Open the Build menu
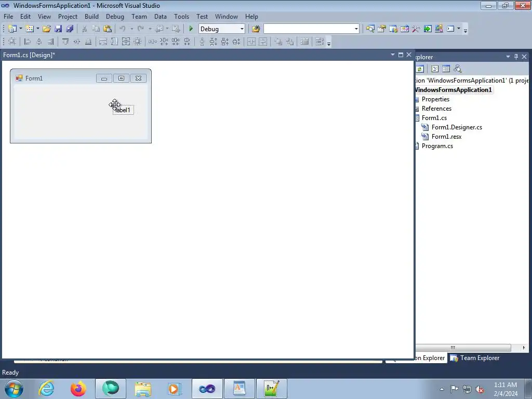This screenshot has width=532, height=399. pyautogui.click(x=91, y=16)
